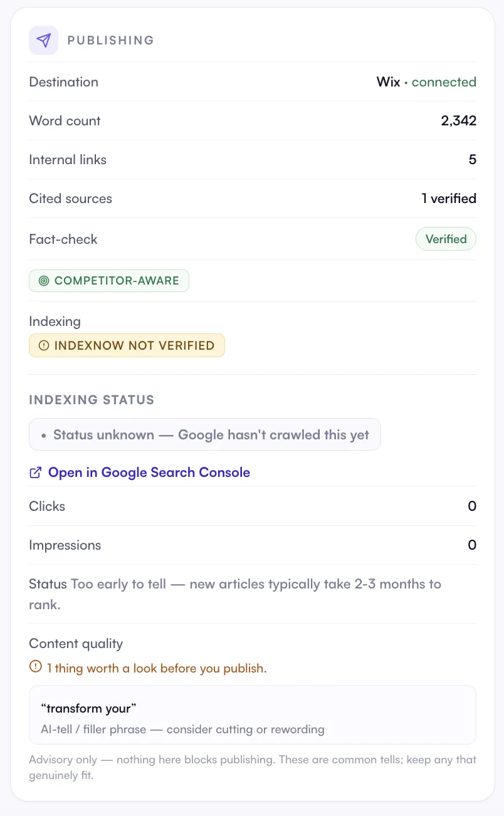Screen dimensions: 504x816
Task: Click the "connected" status text
Action: [x=444, y=82]
